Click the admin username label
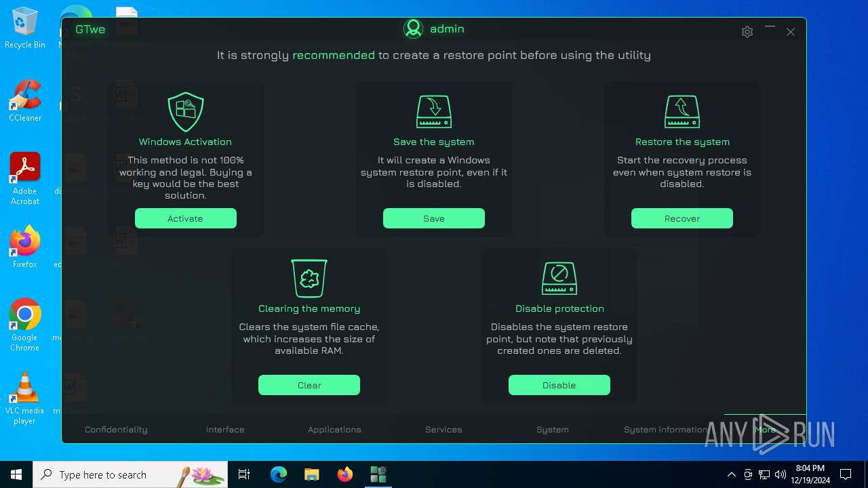The width and height of the screenshot is (868, 488). (x=447, y=29)
